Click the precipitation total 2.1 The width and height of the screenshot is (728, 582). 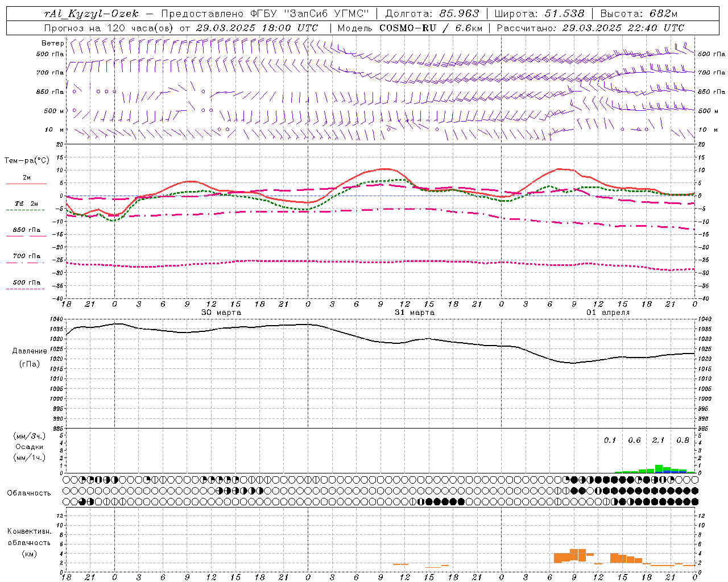[659, 440]
